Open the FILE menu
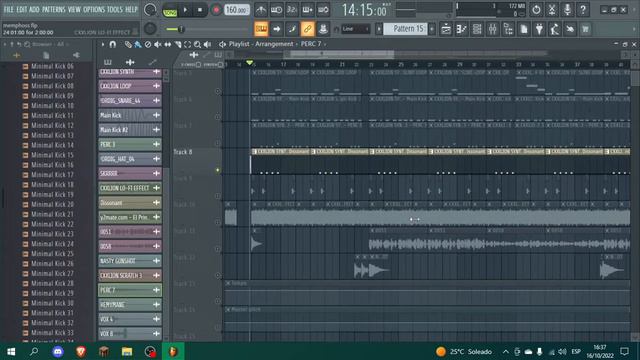Viewport: 640px width, 360px height. pyautogui.click(x=8, y=9)
